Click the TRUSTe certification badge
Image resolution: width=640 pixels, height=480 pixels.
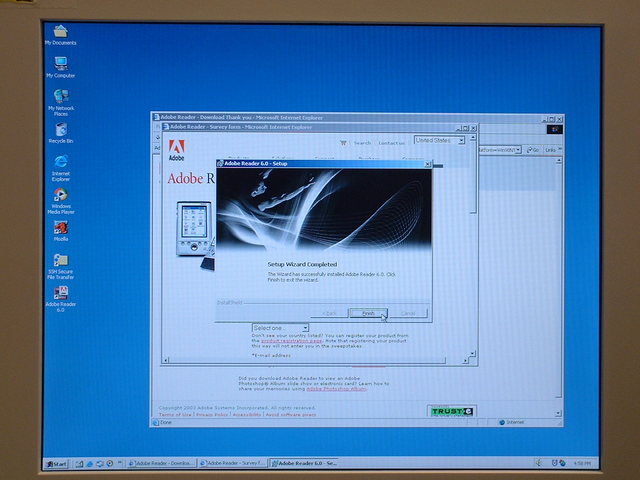451,411
